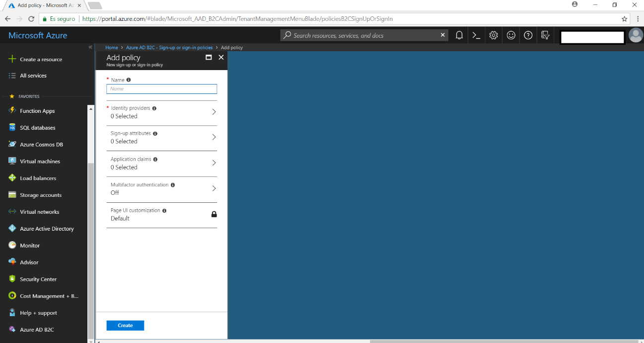
Task: Click the info icon next to Name
Action: pyautogui.click(x=129, y=80)
